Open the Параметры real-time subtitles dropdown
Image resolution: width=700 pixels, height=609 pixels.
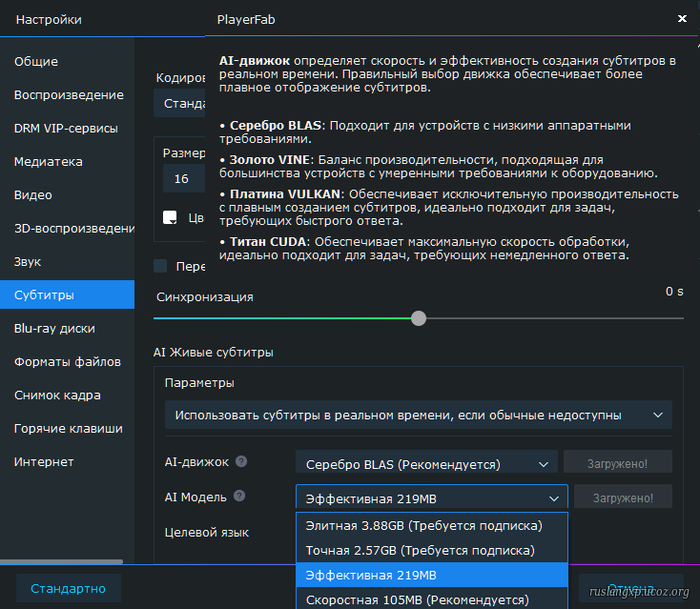click(x=418, y=416)
